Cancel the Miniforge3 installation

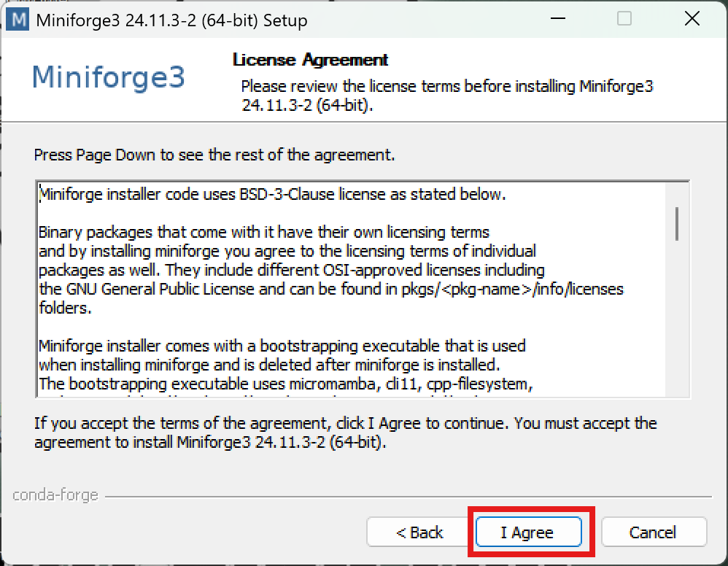tap(653, 532)
